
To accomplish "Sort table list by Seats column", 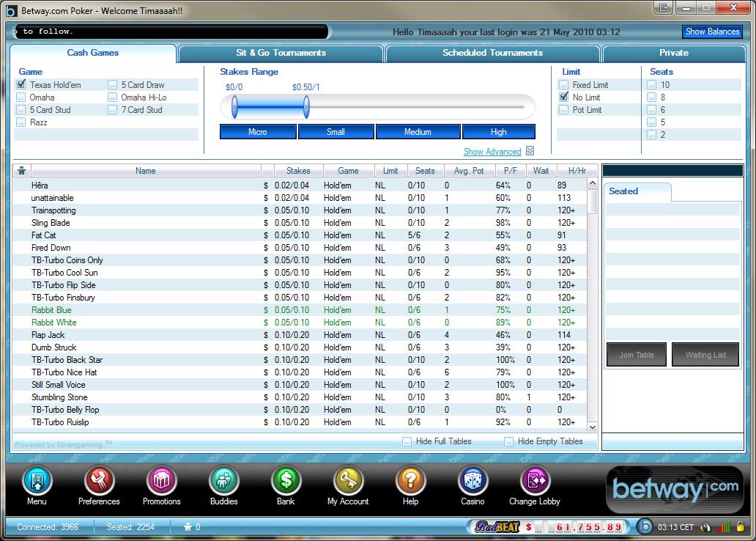I will (425, 171).
